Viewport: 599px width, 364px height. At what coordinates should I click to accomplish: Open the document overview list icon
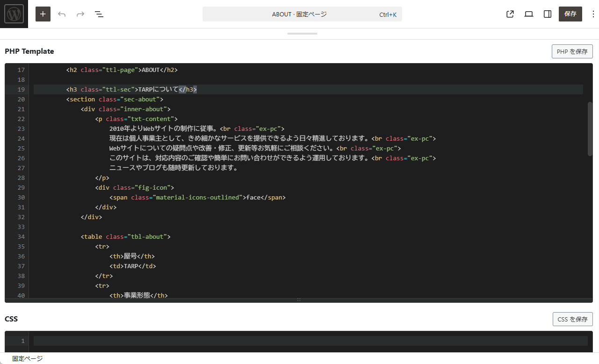(99, 14)
